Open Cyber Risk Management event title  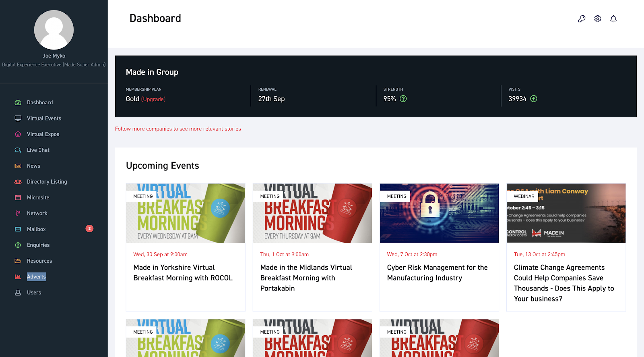pyautogui.click(x=437, y=273)
